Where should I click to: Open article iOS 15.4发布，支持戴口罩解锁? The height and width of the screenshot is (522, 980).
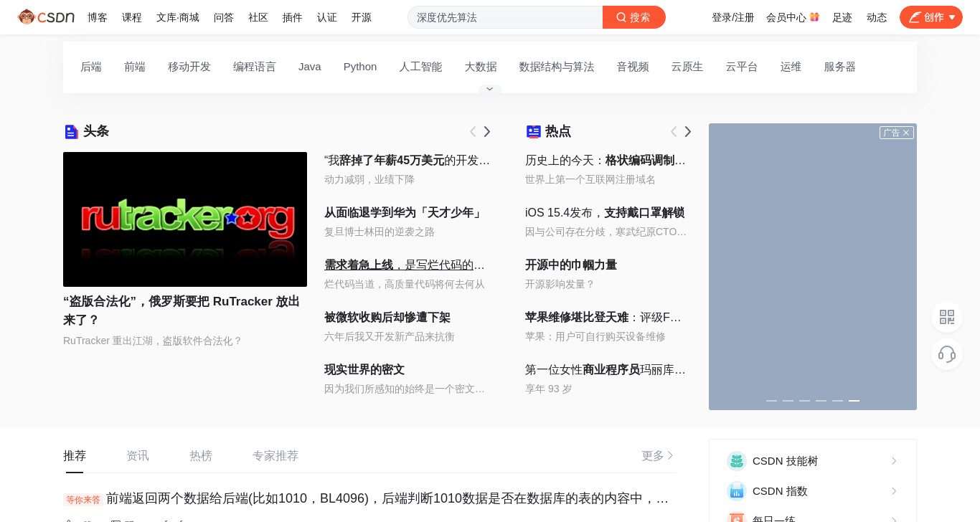[x=605, y=213]
